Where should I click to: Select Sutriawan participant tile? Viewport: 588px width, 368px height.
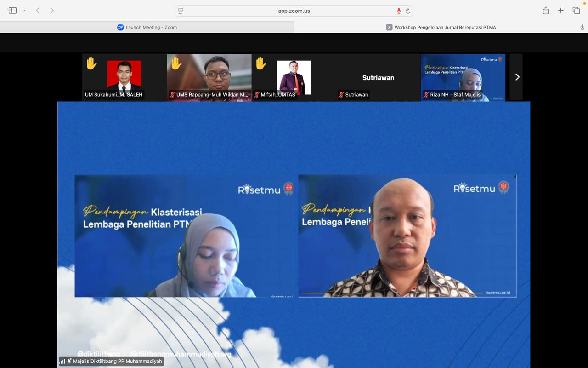click(378, 77)
